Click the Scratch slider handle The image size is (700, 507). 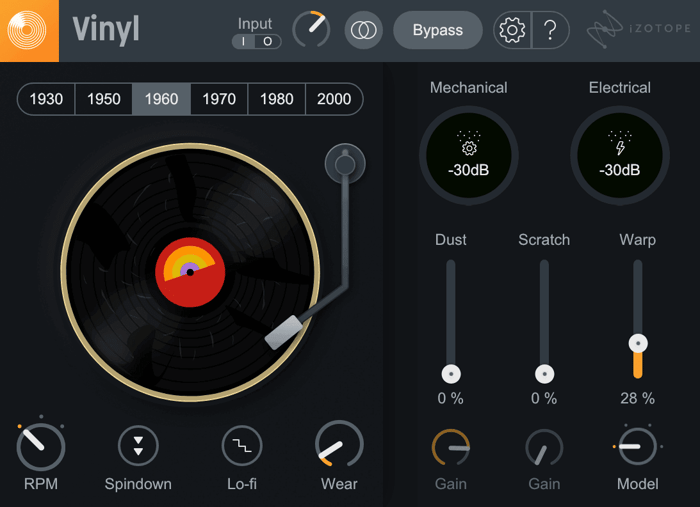(544, 374)
